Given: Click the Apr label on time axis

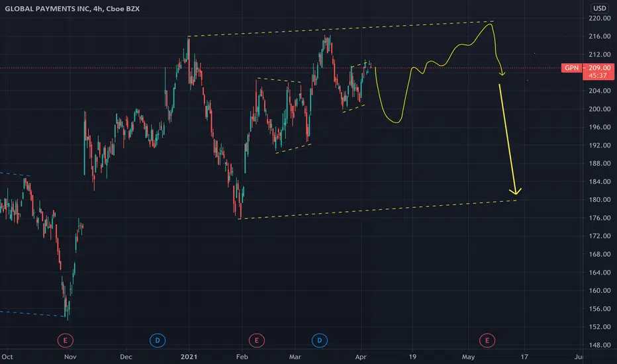Looking at the screenshot, I should [361, 357].
